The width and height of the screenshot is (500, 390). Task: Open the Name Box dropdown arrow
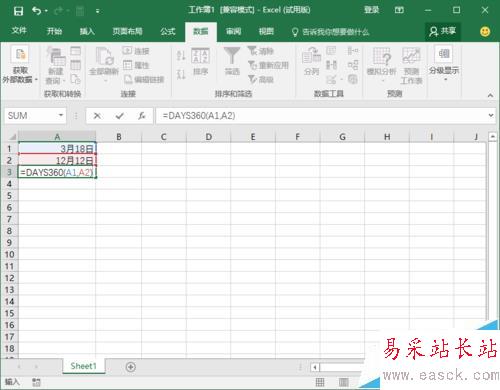point(61,115)
